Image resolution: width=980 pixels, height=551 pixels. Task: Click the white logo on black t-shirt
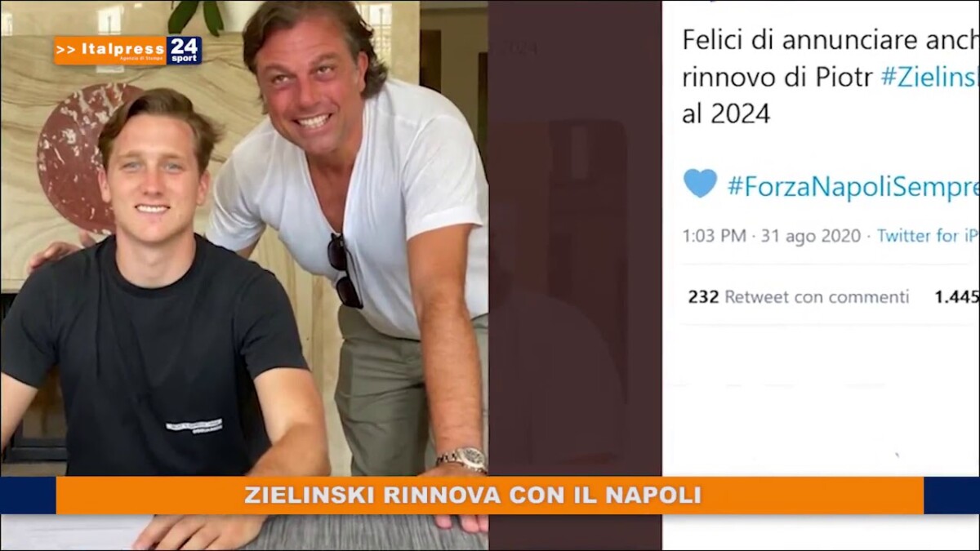194,426
